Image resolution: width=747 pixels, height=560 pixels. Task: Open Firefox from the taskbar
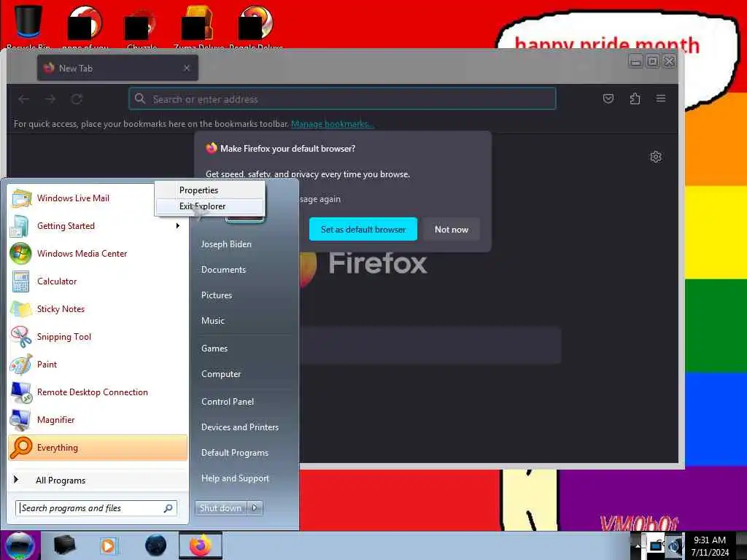tap(201, 545)
